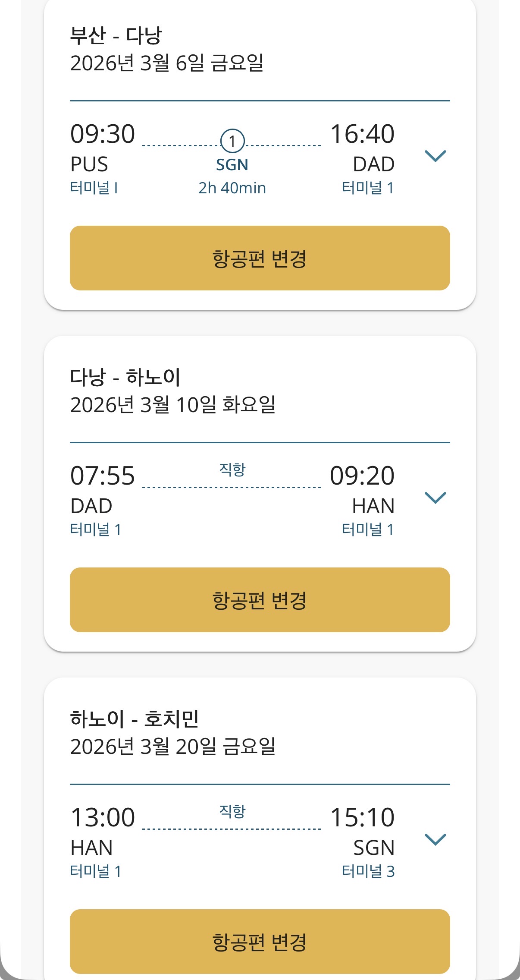Expand the Busan to Da Nang flight details chevron
The image size is (520, 980).
click(x=435, y=156)
